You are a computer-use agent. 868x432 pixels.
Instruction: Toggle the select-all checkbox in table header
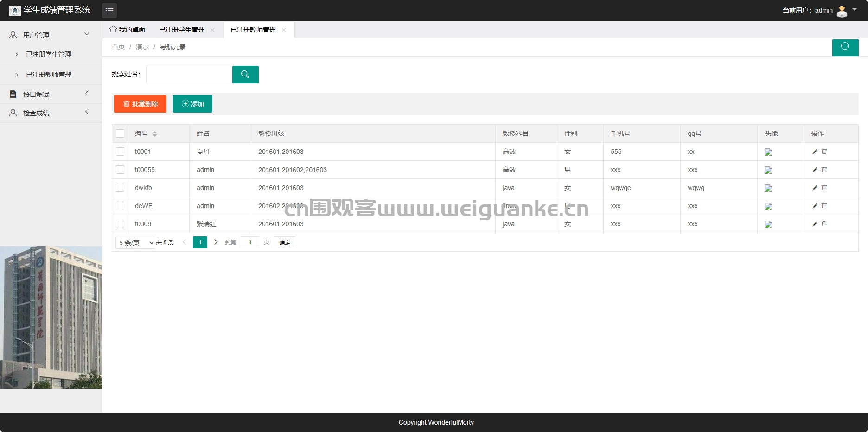click(x=120, y=133)
